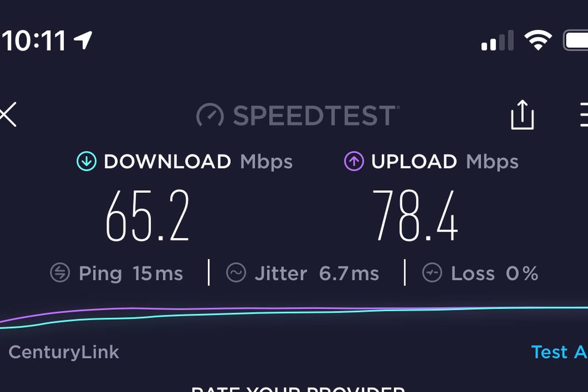The height and width of the screenshot is (392, 588).
Task: Tap the Wi-Fi status bar icon
Action: click(538, 40)
